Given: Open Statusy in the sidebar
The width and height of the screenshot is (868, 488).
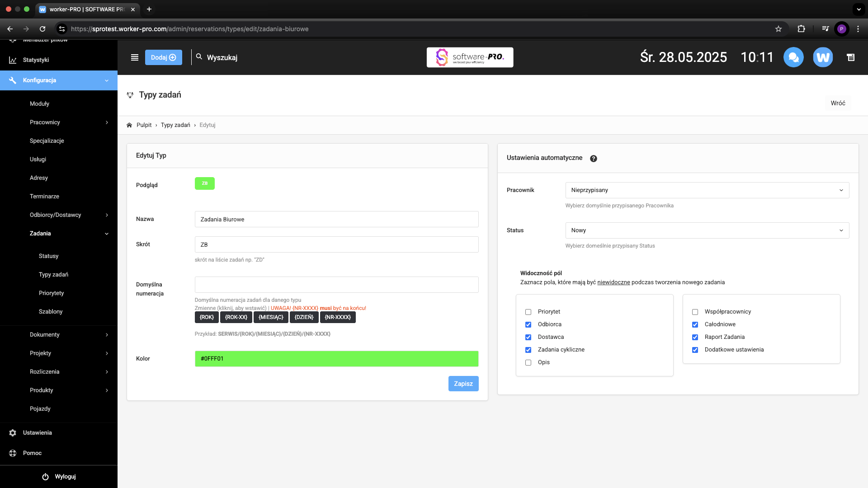Looking at the screenshot, I should [x=49, y=256].
